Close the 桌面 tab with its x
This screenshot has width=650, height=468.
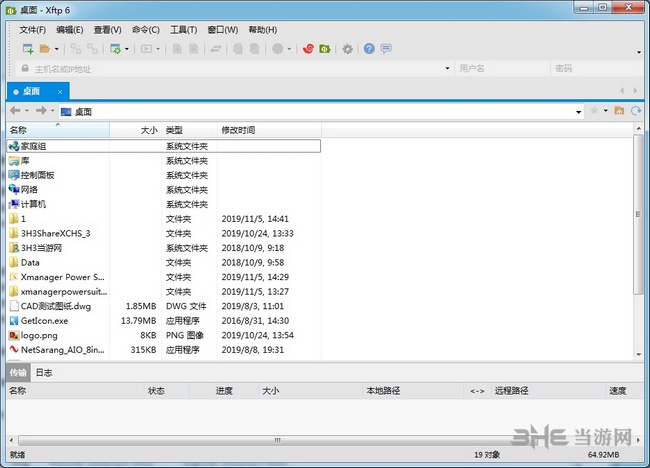pos(60,92)
